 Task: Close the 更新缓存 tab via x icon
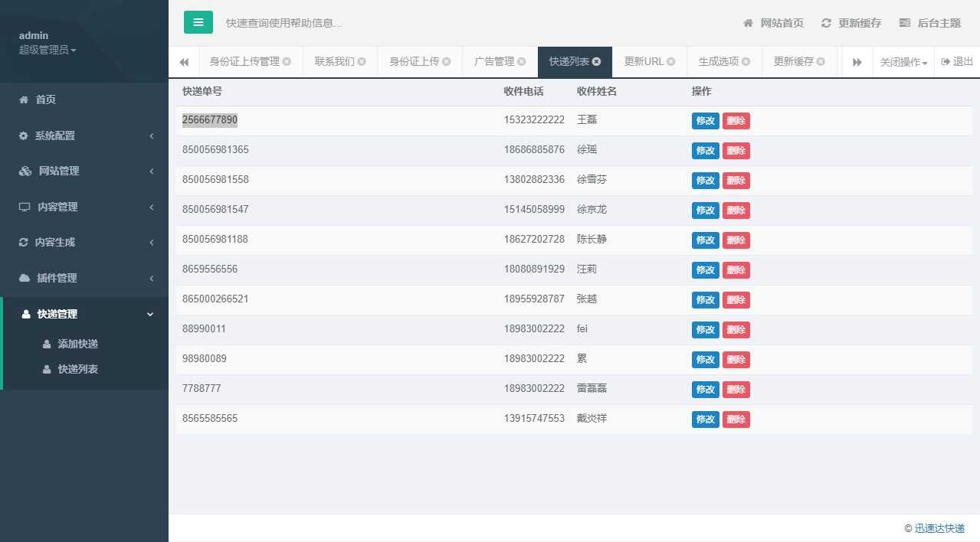point(821,61)
